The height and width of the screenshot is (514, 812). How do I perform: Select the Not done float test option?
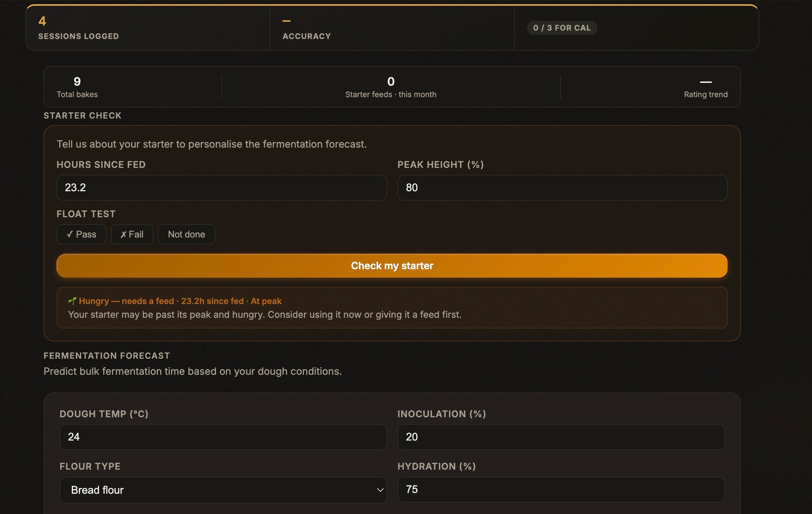pos(186,234)
